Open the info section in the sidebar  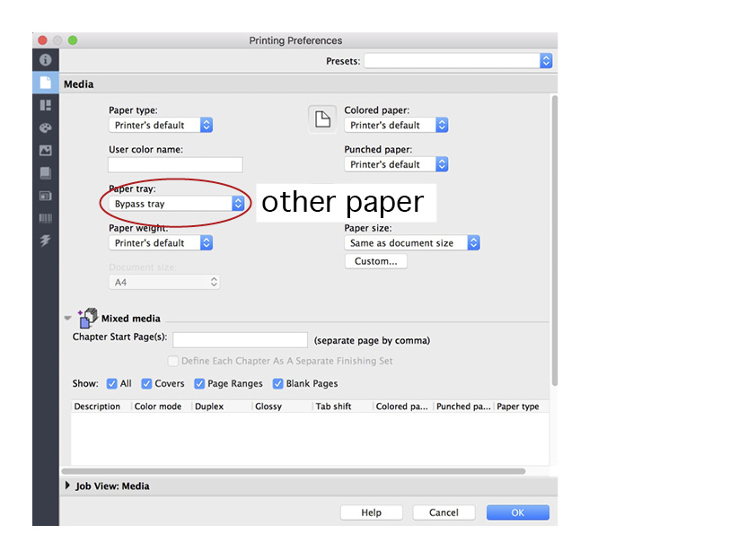[x=45, y=60]
